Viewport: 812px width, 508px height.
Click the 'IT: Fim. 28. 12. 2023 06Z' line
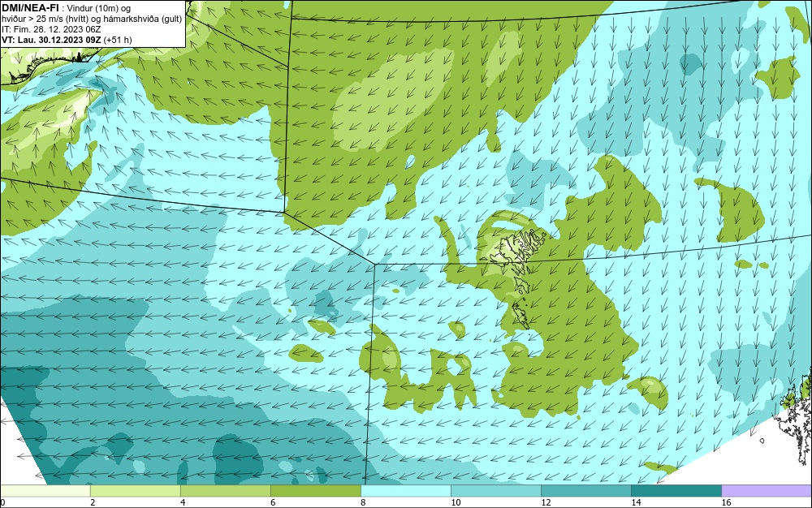pos(50,29)
